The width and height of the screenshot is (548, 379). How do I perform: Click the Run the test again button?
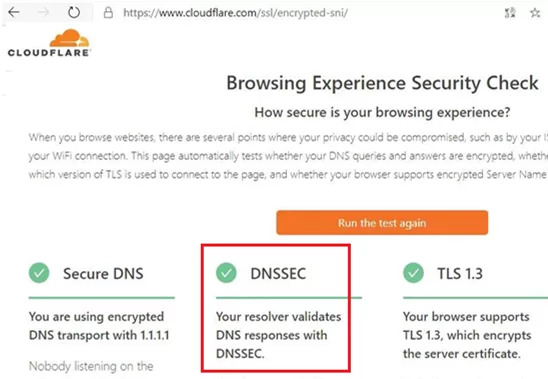pos(382,223)
